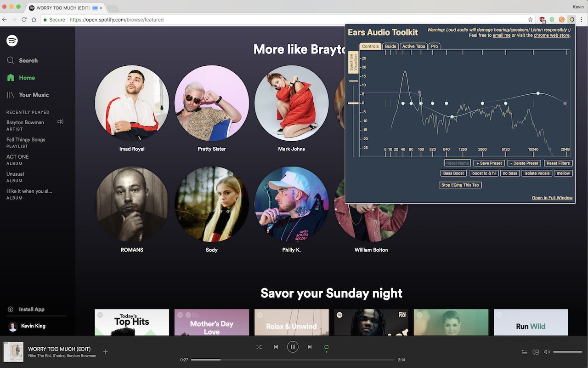This screenshot has height=368, width=588.
Task: Switch to the Guide tab in Ears
Action: point(390,46)
